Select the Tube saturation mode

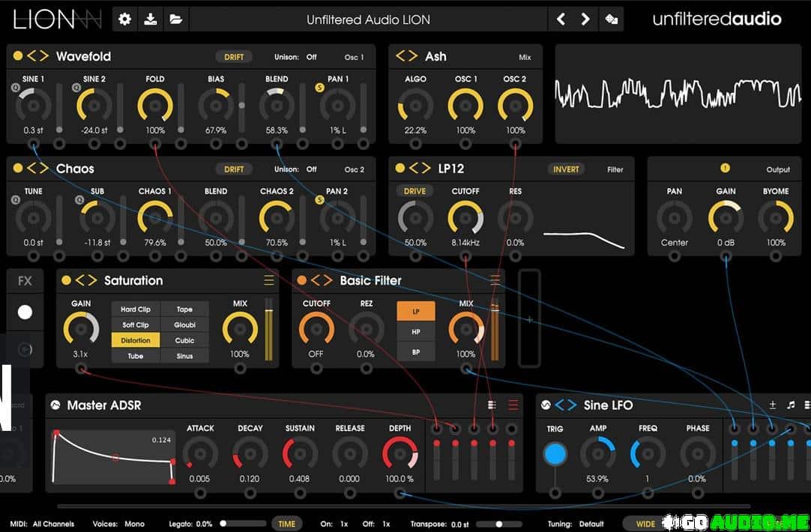pos(136,356)
